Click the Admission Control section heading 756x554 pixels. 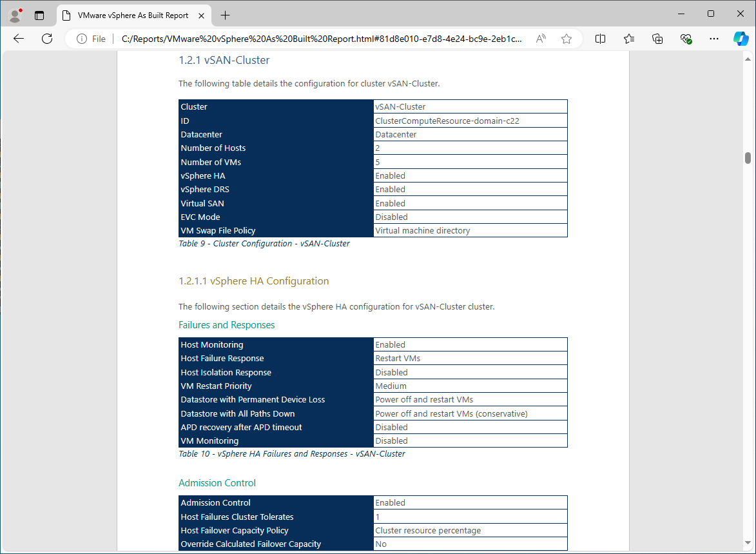click(217, 483)
